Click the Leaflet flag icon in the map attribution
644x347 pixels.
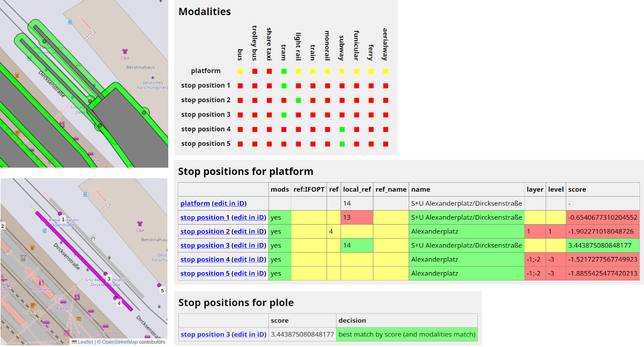[75, 342]
